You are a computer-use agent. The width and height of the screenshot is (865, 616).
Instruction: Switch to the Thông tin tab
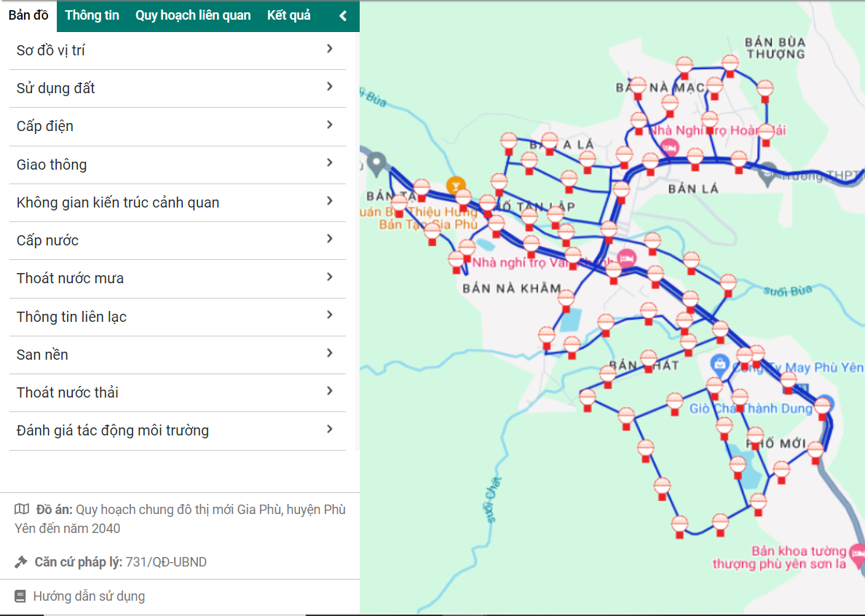pos(92,15)
